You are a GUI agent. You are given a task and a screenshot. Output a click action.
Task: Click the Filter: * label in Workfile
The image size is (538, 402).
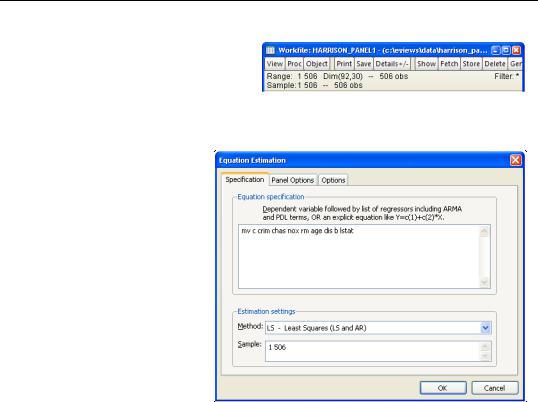506,76
